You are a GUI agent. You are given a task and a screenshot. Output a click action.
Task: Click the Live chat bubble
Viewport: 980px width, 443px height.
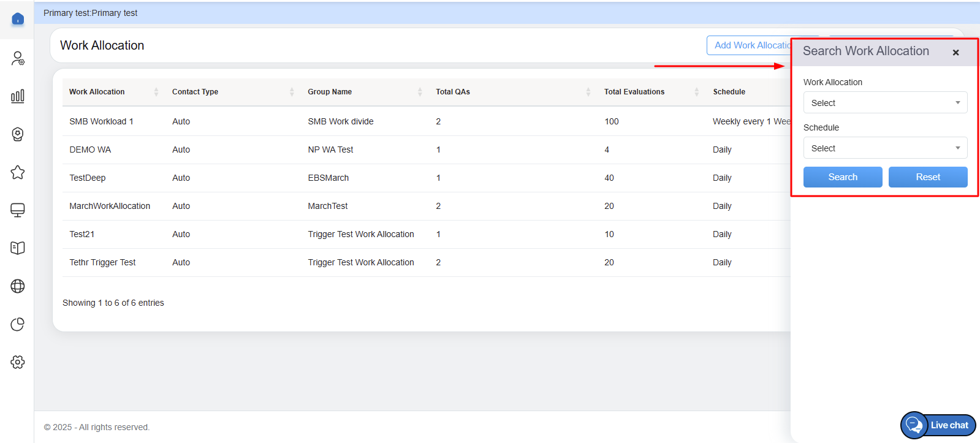coord(938,425)
